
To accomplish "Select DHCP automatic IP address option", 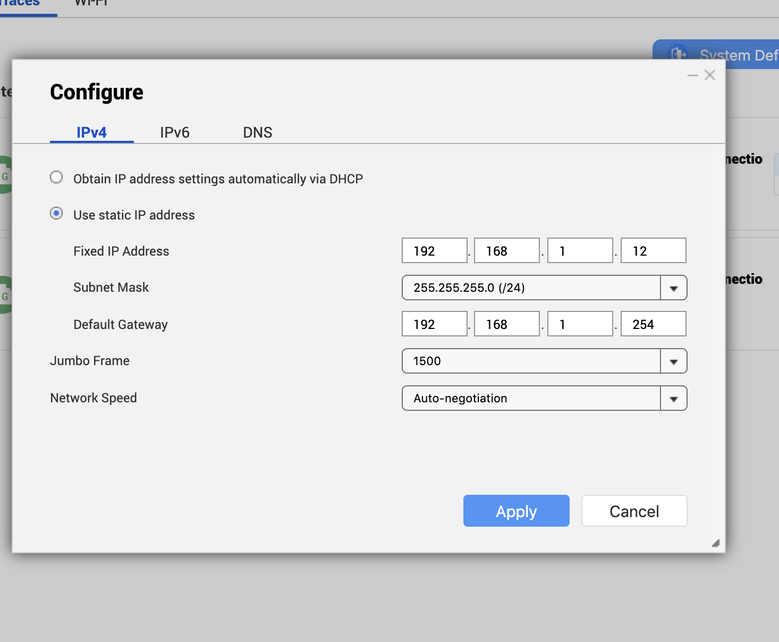I will (56, 177).
